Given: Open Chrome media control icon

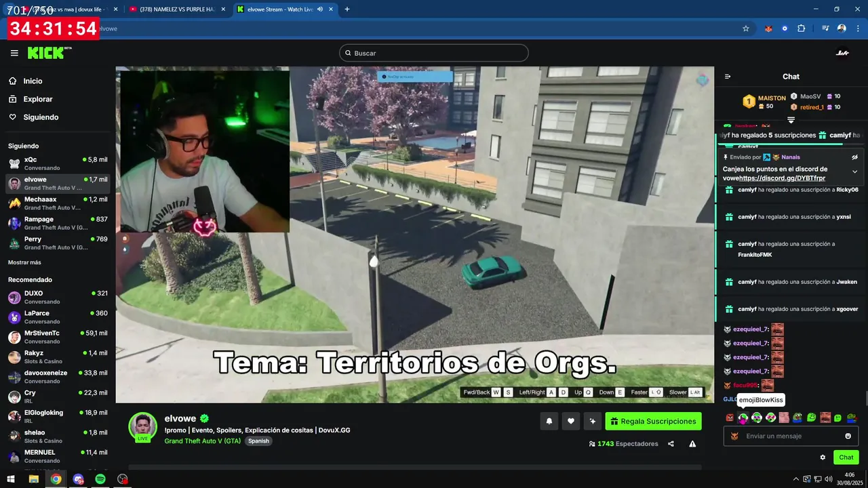Looking at the screenshot, I should [825, 28].
